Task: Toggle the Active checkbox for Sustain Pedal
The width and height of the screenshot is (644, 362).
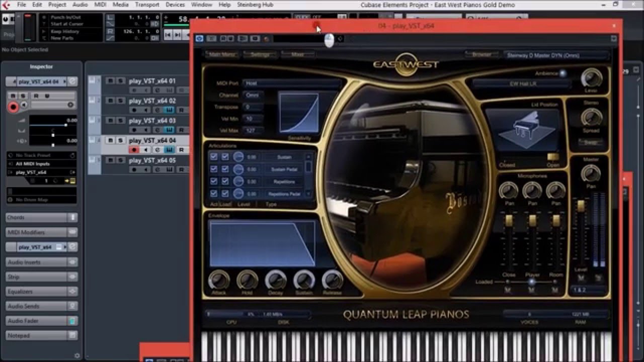Action: pos(214,169)
